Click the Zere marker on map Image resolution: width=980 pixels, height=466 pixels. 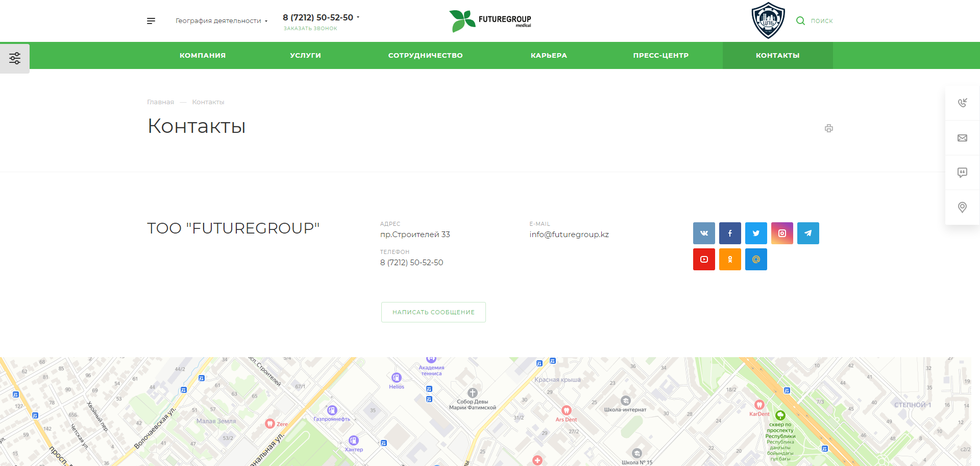pos(270,424)
